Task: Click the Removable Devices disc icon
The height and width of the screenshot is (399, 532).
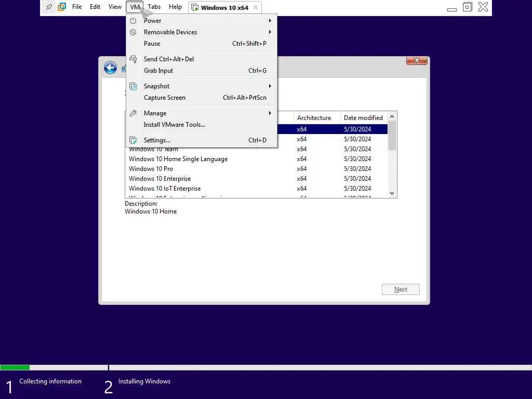Action: point(133,32)
